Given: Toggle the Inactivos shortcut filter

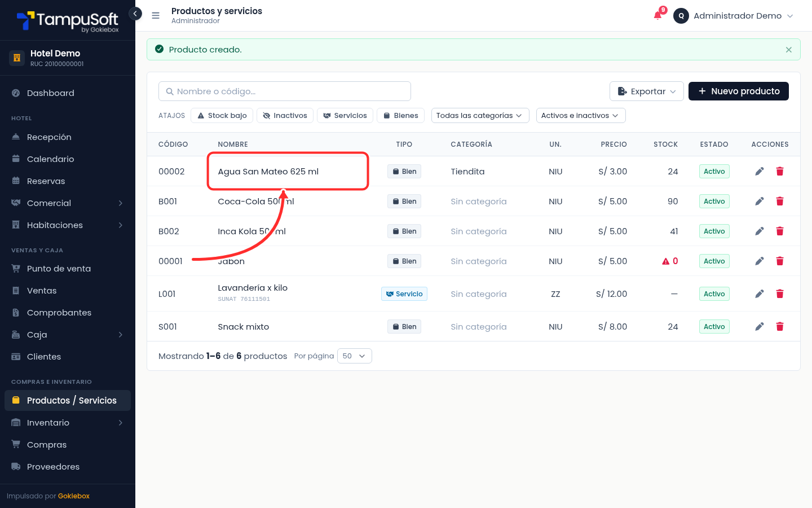Looking at the screenshot, I should click(285, 116).
